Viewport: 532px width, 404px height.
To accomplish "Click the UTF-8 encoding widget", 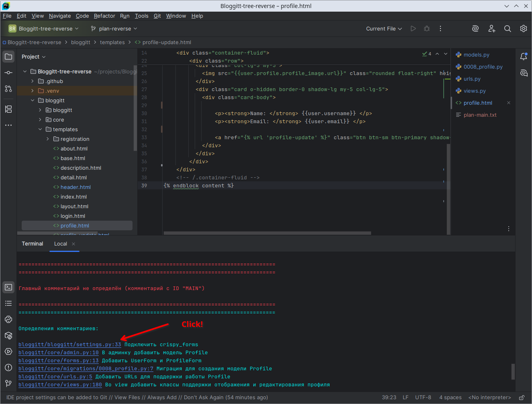I will (423, 398).
